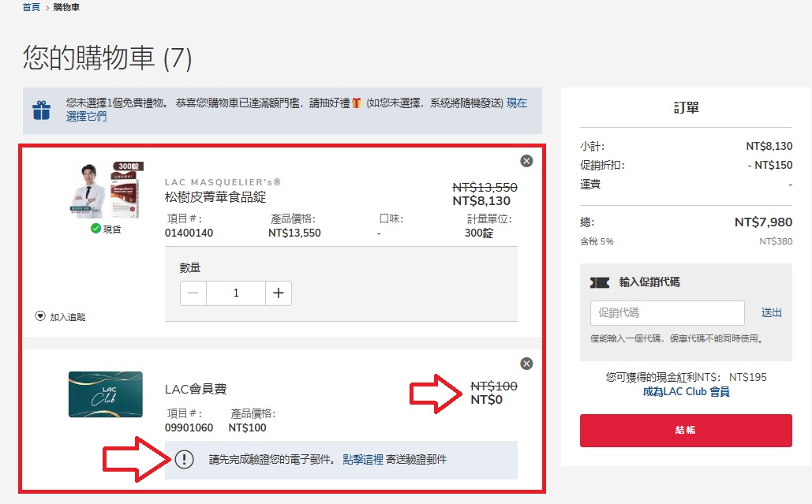
Task: Click the 您的購物車 (7) heading
Action: pyautogui.click(x=107, y=58)
